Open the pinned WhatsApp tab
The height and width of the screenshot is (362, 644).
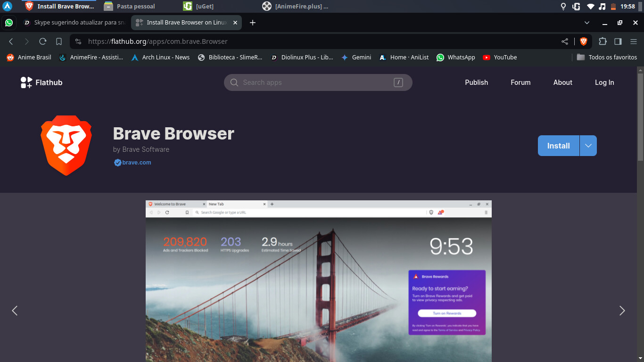click(9, 23)
